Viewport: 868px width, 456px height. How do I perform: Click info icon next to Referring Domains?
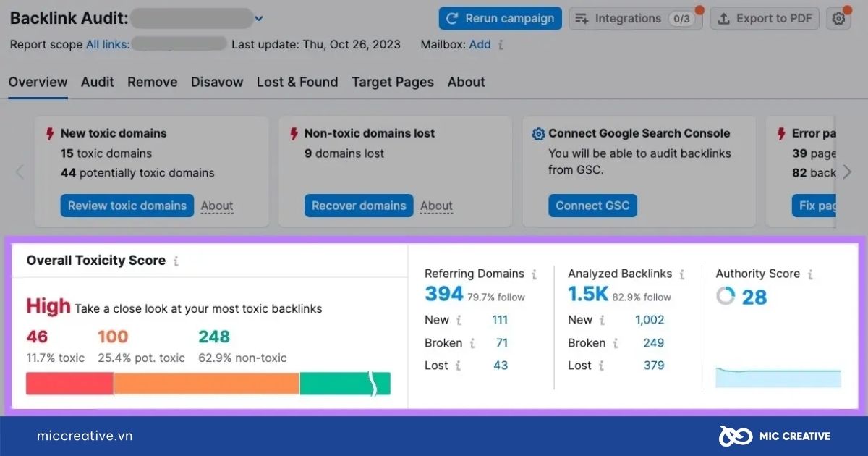coord(535,274)
